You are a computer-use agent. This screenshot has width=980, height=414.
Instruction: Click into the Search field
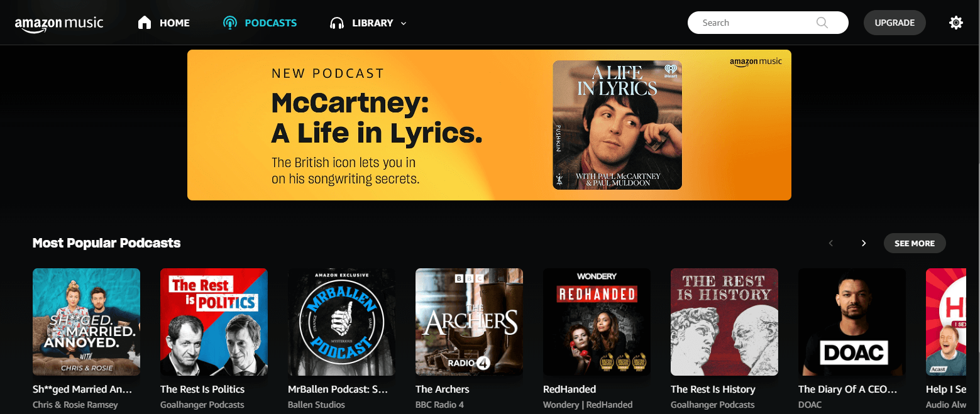(768, 23)
